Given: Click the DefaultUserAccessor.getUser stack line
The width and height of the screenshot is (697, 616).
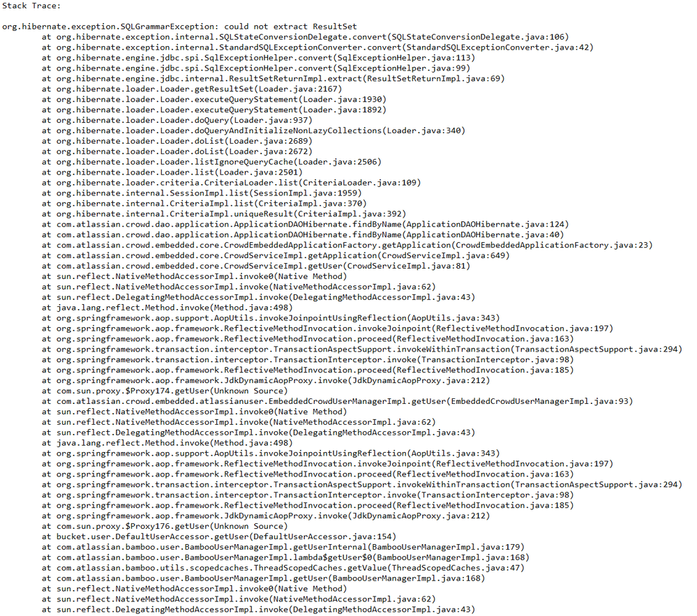Looking at the screenshot, I should coord(219,537).
